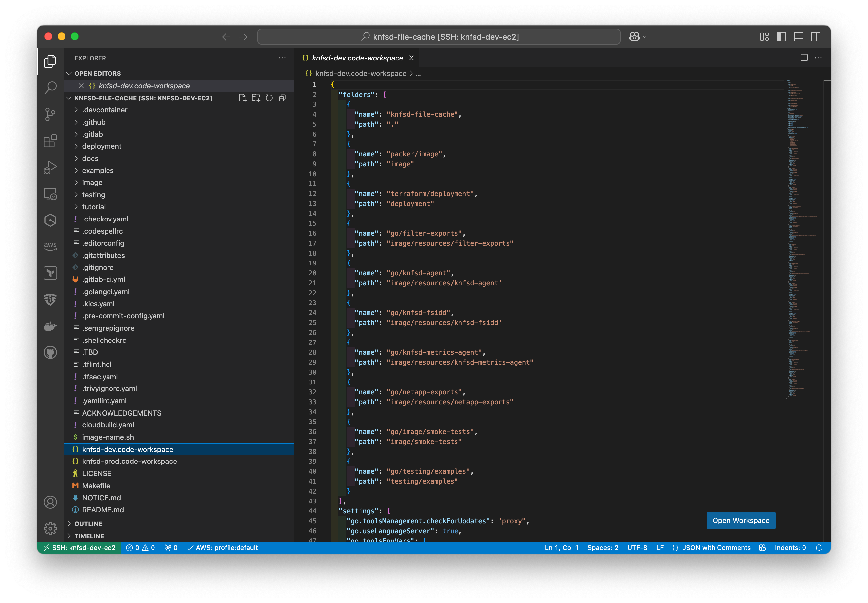
Task: Expand the .github folder
Action: [x=179, y=122]
